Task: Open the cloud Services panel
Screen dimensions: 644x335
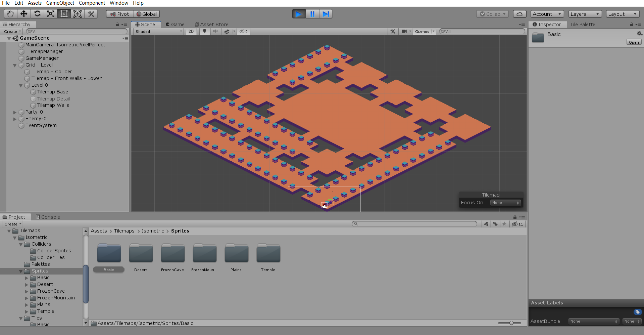Action: [x=519, y=14]
